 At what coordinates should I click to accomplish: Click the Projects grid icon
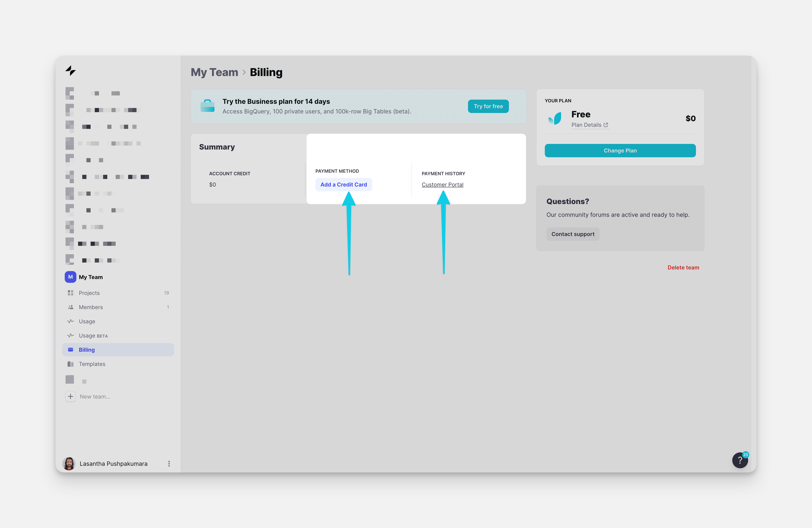[x=70, y=293]
